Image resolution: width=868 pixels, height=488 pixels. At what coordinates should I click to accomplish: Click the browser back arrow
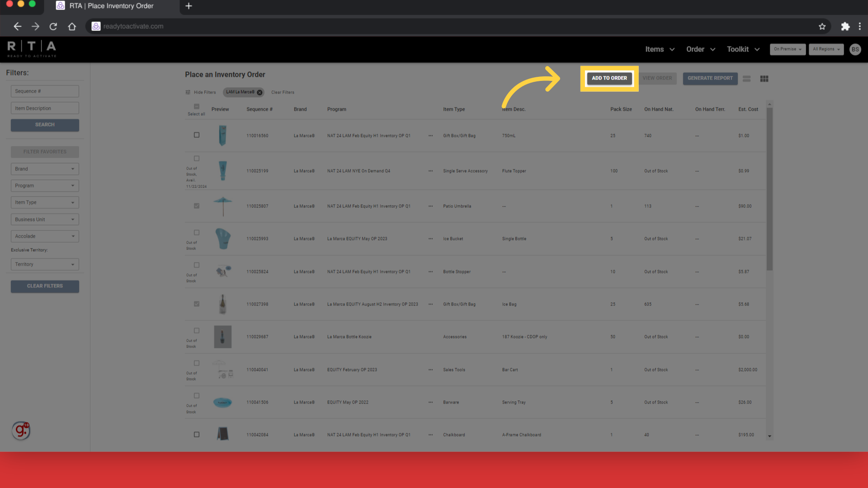point(17,27)
